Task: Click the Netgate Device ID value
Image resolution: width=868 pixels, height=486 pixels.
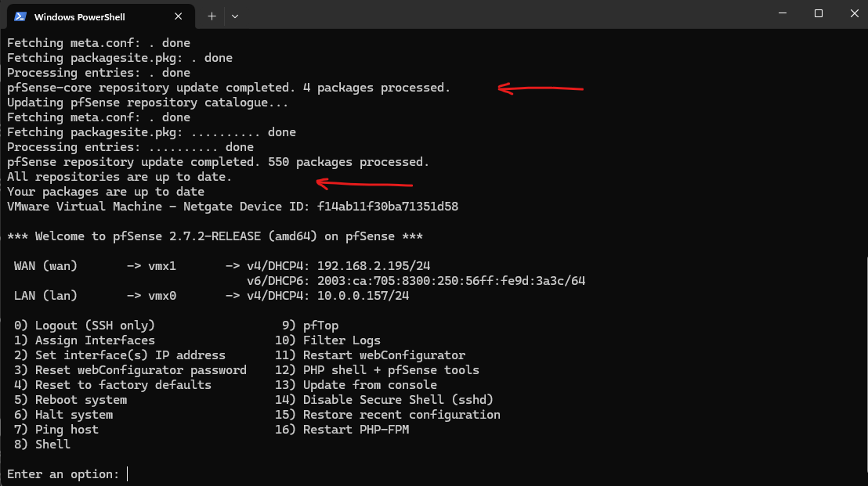Action: click(x=388, y=207)
